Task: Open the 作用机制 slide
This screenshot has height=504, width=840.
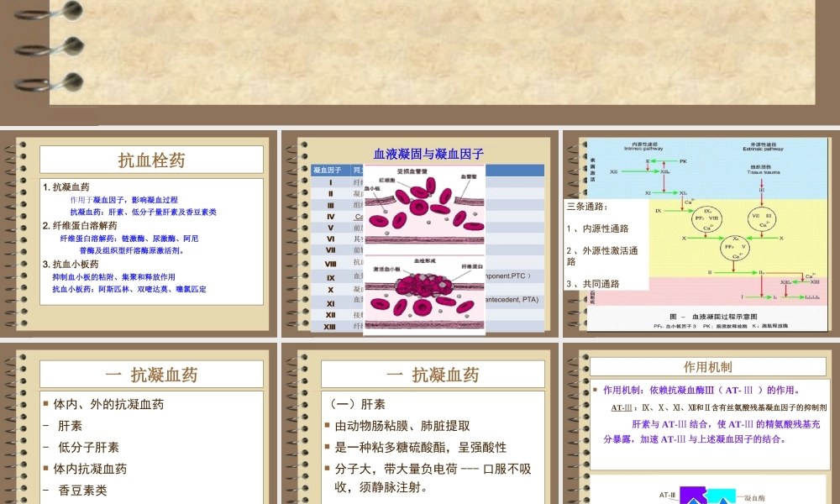Action: pyautogui.click(x=708, y=365)
